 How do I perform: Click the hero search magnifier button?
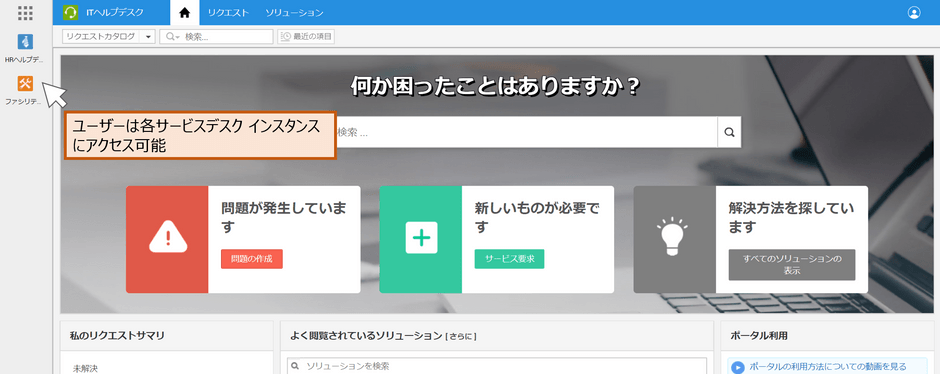[729, 132]
